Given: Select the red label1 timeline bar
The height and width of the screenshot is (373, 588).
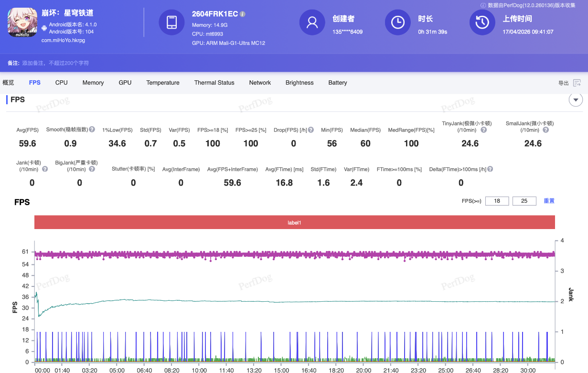Looking at the screenshot, I should (294, 222).
